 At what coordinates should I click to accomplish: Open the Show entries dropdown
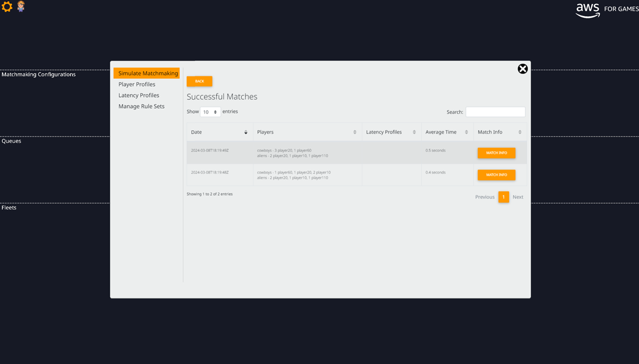click(210, 111)
